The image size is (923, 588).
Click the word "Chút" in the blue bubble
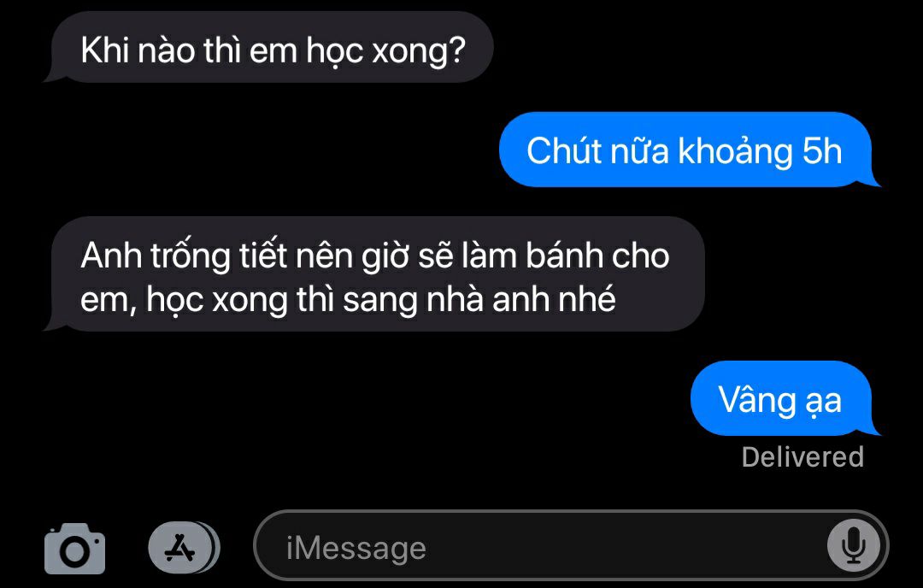[563, 150]
